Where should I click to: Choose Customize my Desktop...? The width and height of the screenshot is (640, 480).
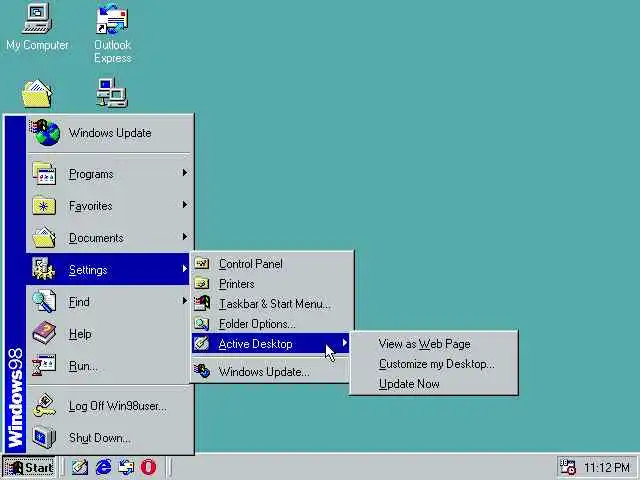[434, 364]
